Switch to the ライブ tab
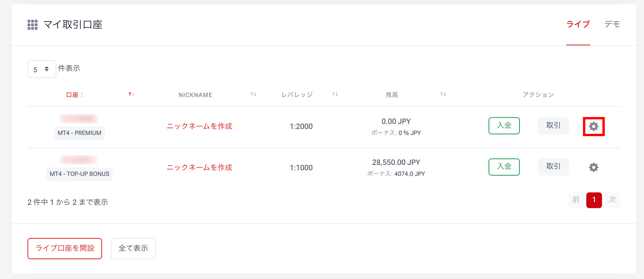 [x=578, y=24]
